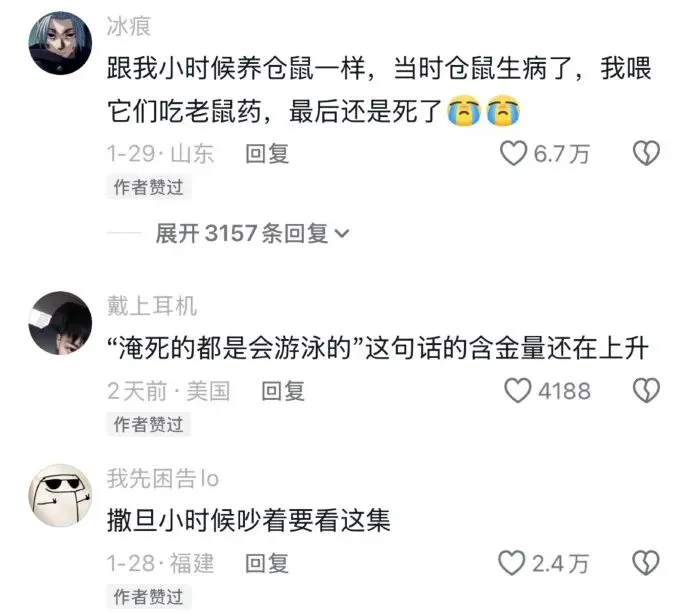The image size is (690, 613).
Task: Open 冰痕's profile avatar
Action: (x=60, y=43)
